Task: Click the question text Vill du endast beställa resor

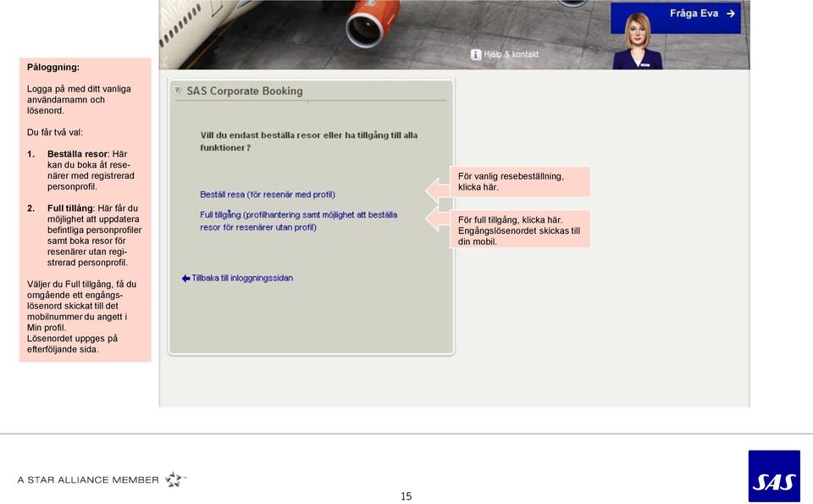Action: [309, 141]
